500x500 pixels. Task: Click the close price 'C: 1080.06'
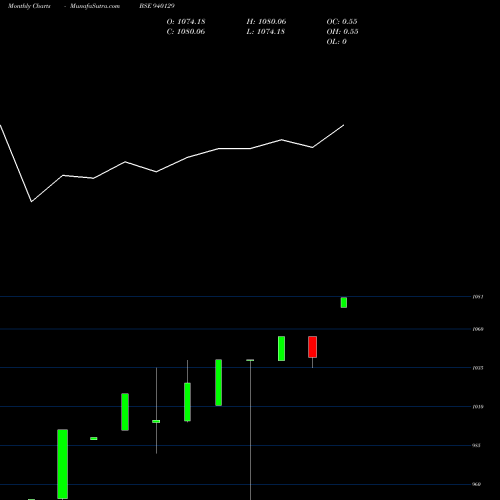[186, 32]
